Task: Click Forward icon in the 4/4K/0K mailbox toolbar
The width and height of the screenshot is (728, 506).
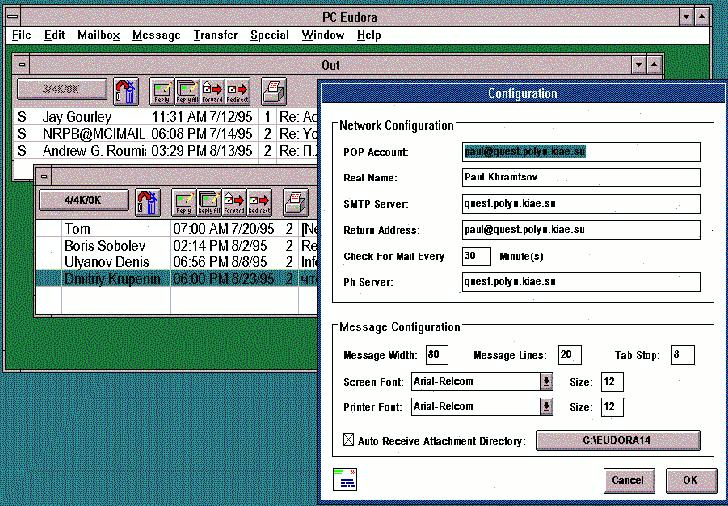Action: 234,201
